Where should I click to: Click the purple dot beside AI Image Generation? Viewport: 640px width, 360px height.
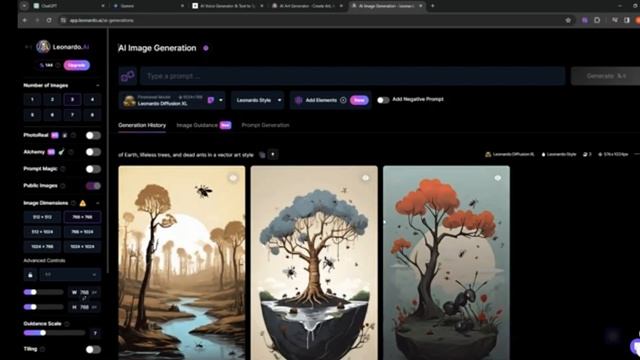tap(206, 48)
